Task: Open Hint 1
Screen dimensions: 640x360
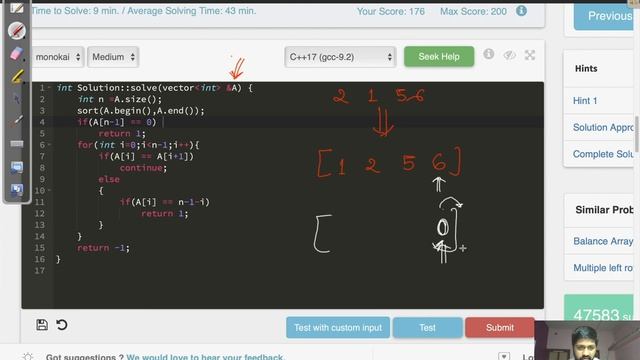Action: pos(585,100)
